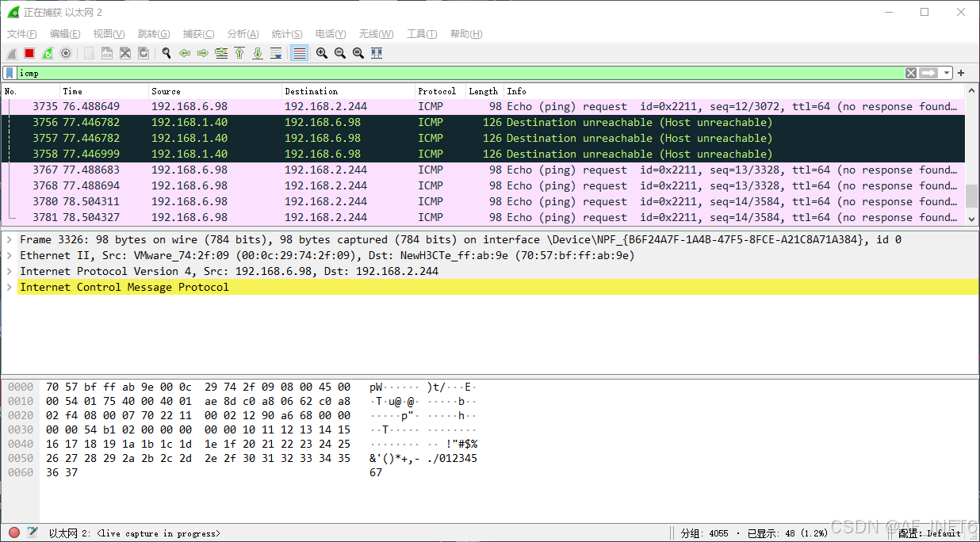The width and height of the screenshot is (980, 542).
Task: Select packet number 3758
Action: (483, 154)
